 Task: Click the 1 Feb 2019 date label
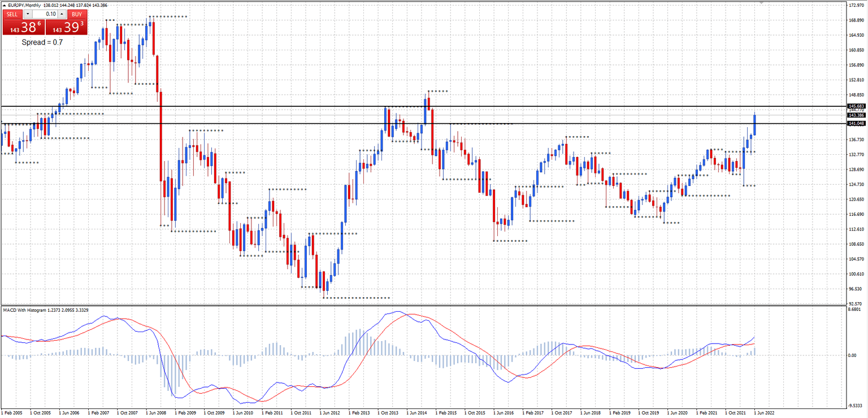coord(620,413)
